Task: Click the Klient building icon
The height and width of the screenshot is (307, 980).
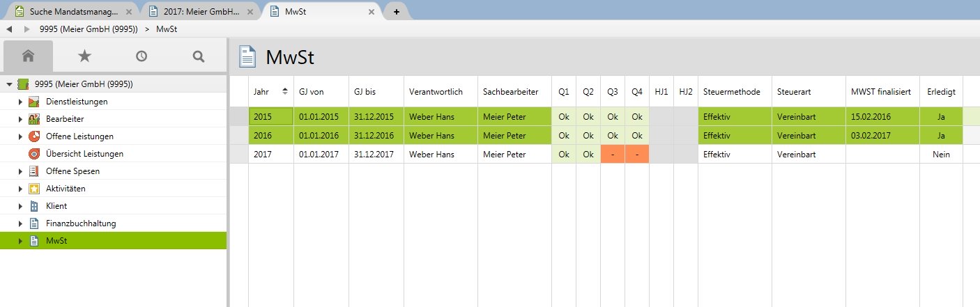Action: click(x=34, y=206)
